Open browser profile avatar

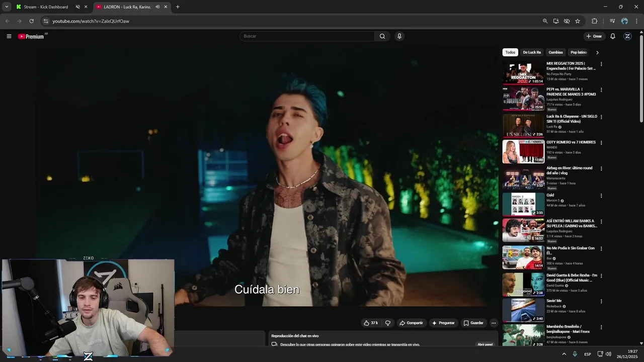click(x=624, y=21)
